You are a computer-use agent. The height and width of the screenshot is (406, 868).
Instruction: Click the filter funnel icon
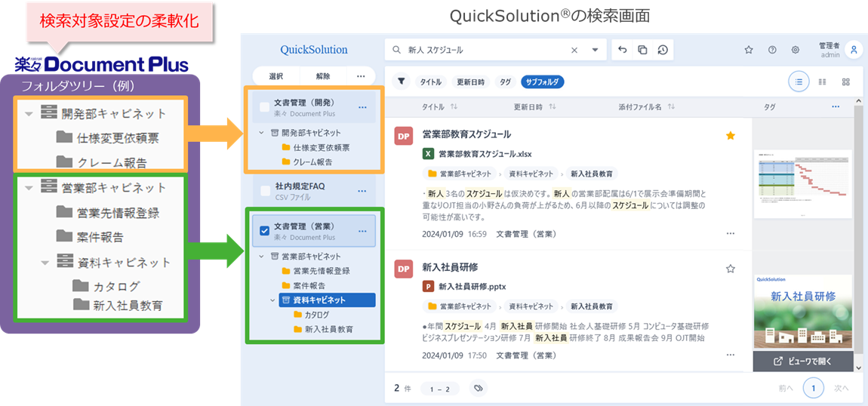point(402,82)
